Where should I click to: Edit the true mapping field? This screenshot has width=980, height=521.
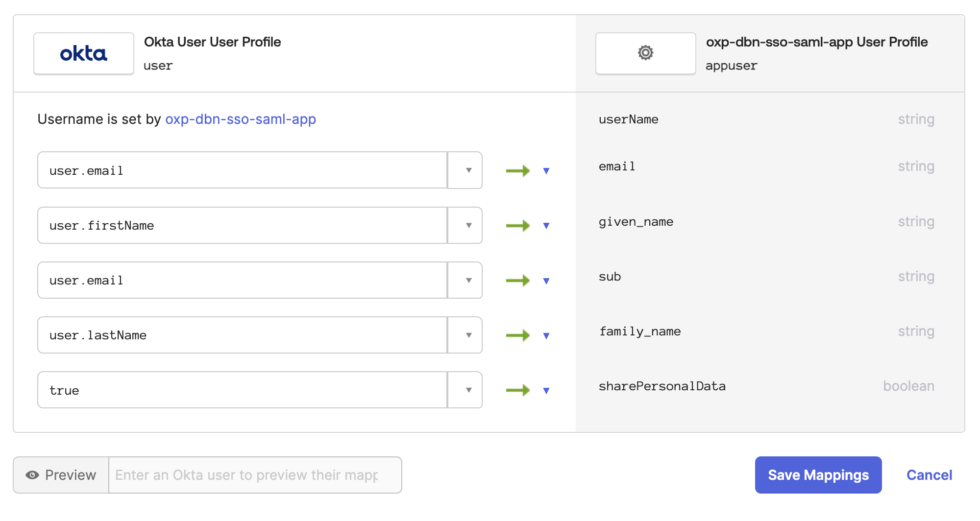pos(243,390)
